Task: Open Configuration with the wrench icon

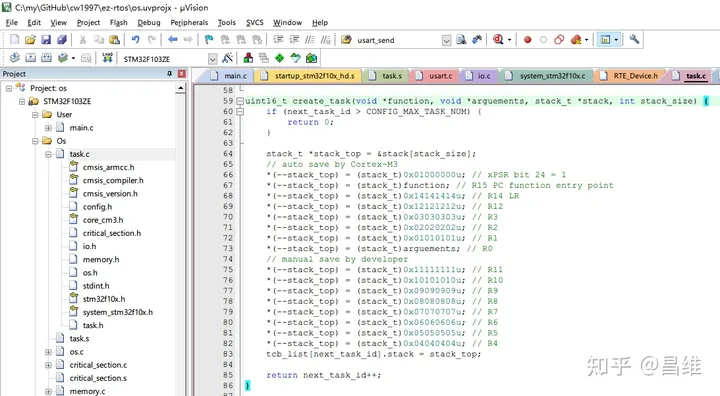Action: pyautogui.click(x=634, y=40)
